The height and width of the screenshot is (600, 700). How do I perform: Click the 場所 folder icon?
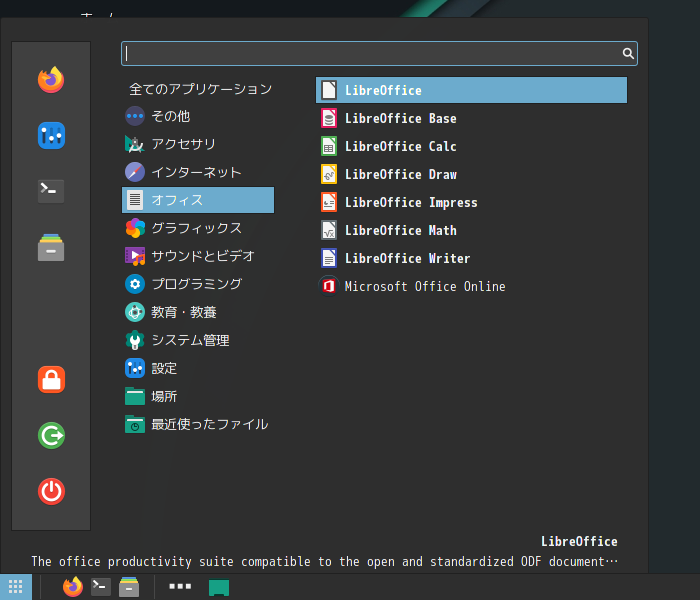[x=135, y=396]
